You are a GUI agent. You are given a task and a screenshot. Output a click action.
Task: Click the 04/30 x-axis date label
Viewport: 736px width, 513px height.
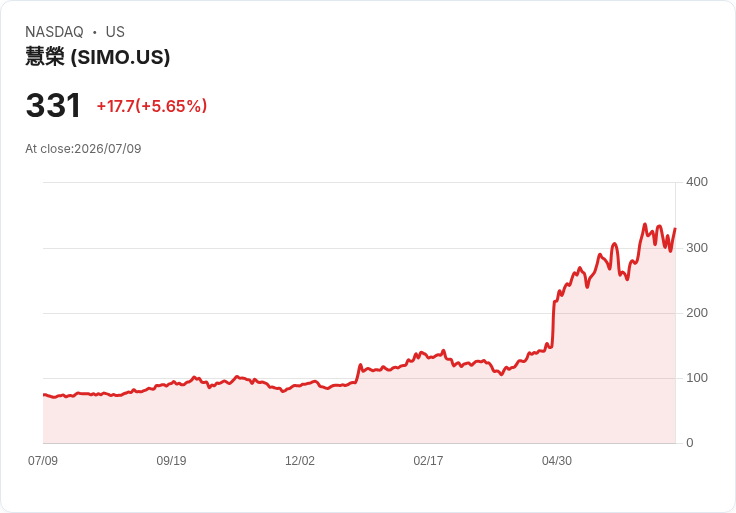coord(557,460)
